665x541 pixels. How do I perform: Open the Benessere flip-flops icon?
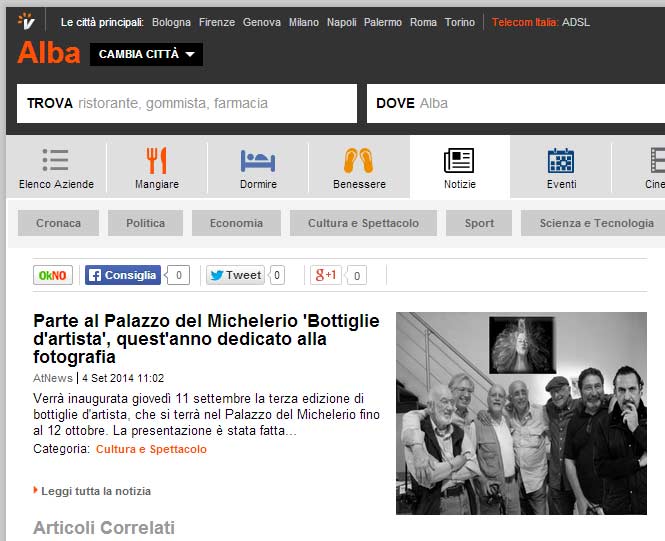(359, 160)
